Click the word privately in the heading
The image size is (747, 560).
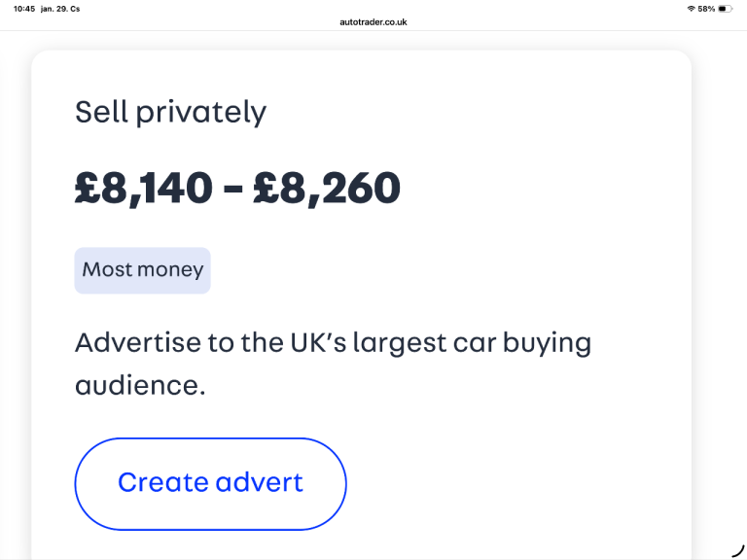point(200,112)
